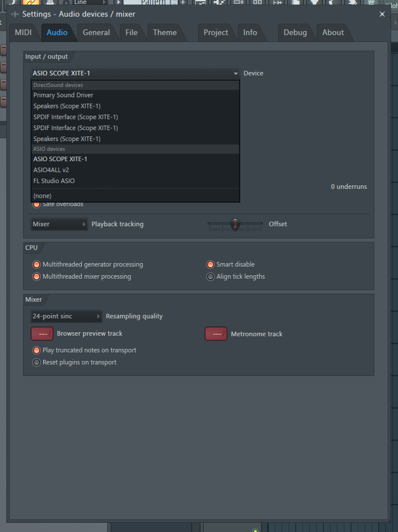Set the Metronome track selector
Screen dimensions: 398x532
click(x=216, y=334)
